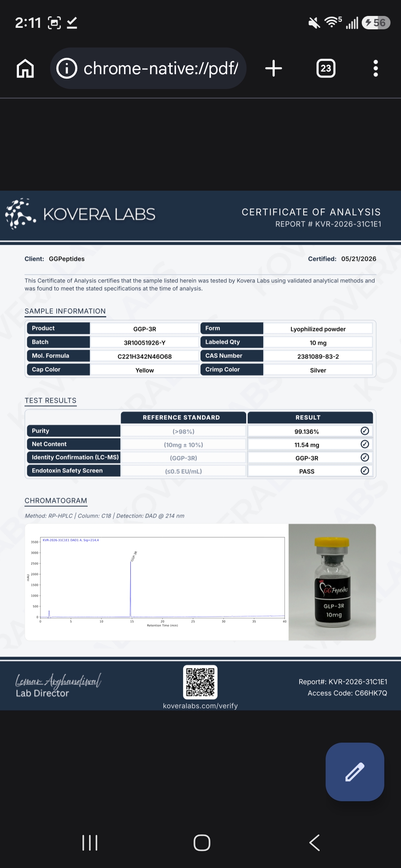401x868 pixels.
Task: Tap client name GGPeptides
Action: (x=67, y=259)
